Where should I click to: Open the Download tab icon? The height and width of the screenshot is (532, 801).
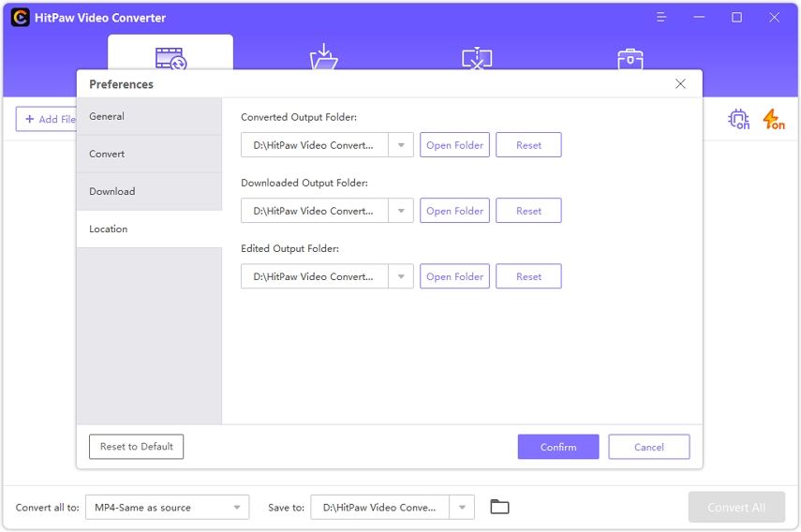point(324,57)
